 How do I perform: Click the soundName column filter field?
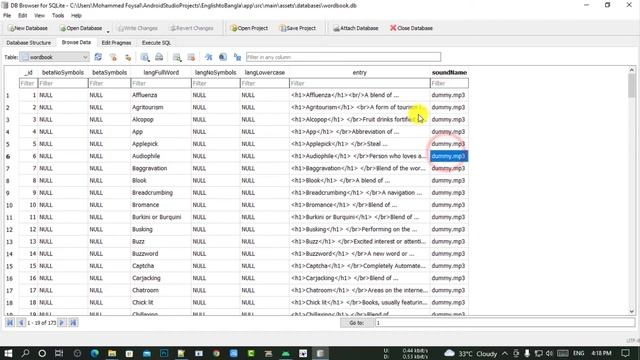tap(449, 83)
